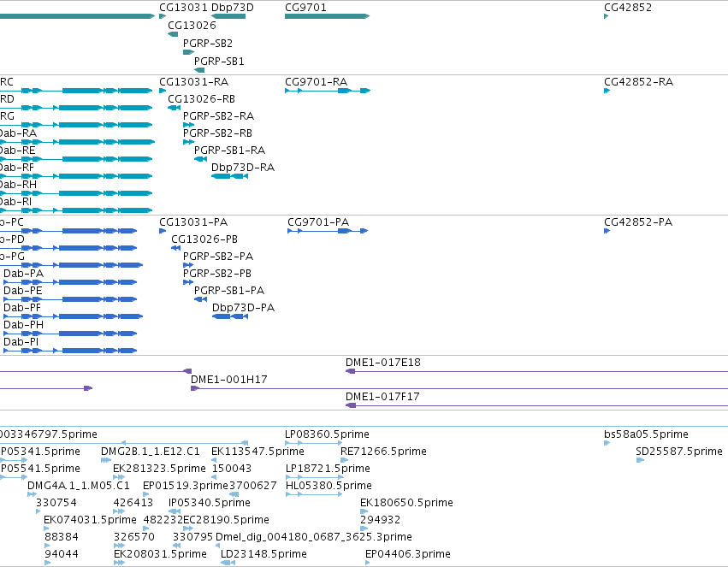
Task: Click the CG42852-RA transcript label
Action: tap(638, 81)
